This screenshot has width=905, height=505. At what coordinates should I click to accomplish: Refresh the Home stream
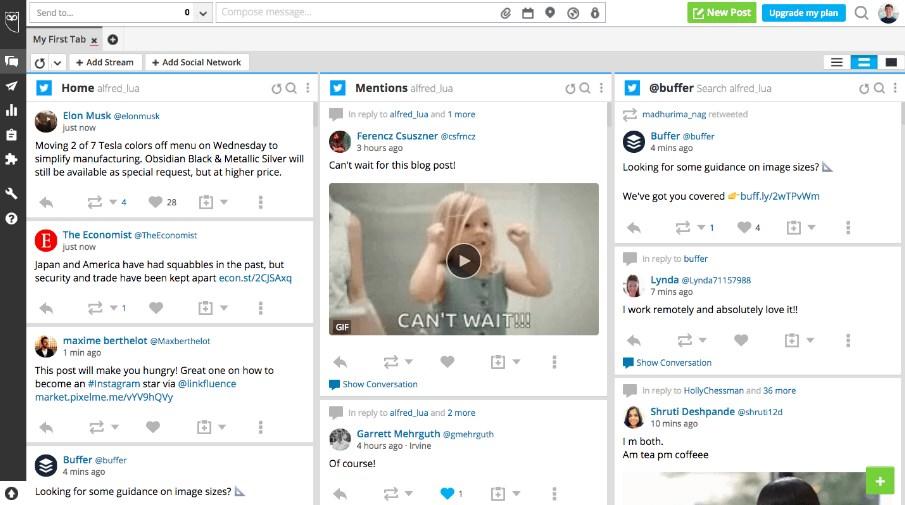point(276,88)
